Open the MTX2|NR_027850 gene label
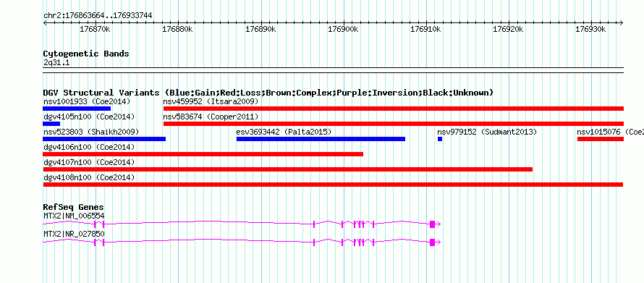Image resolution: width=644 pixels, height=283 pixels. [74, 234]
